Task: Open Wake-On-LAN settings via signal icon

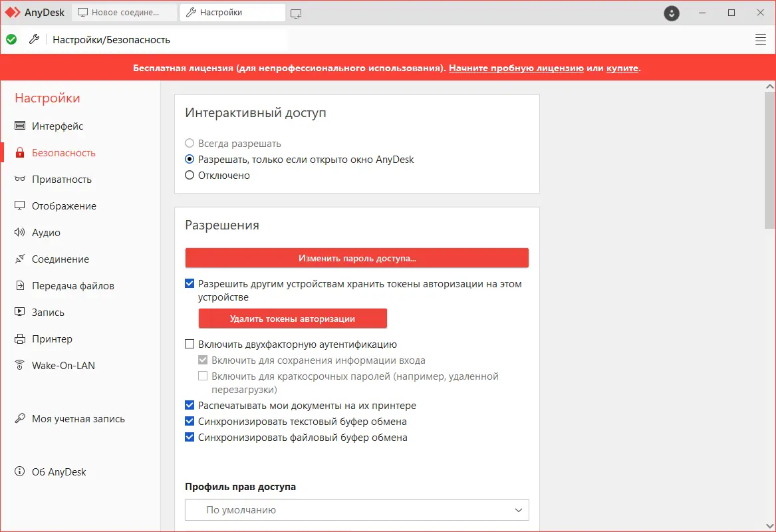Action: pos(18,364)
